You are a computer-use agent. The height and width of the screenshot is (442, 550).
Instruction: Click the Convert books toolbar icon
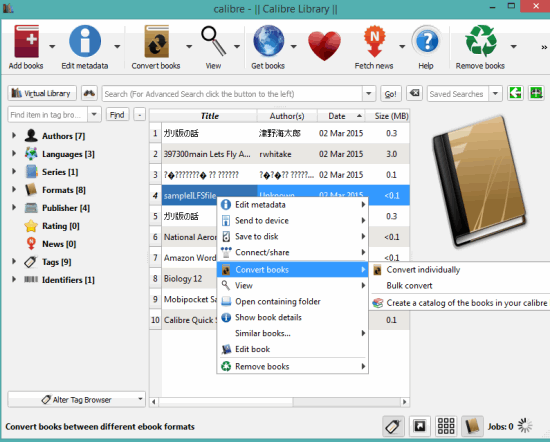[156, 41]
